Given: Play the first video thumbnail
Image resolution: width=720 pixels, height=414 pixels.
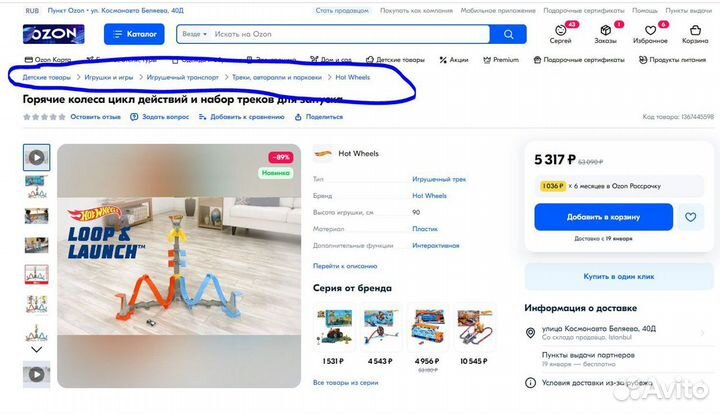Looking at the screenshot, I should coord(37,157).
